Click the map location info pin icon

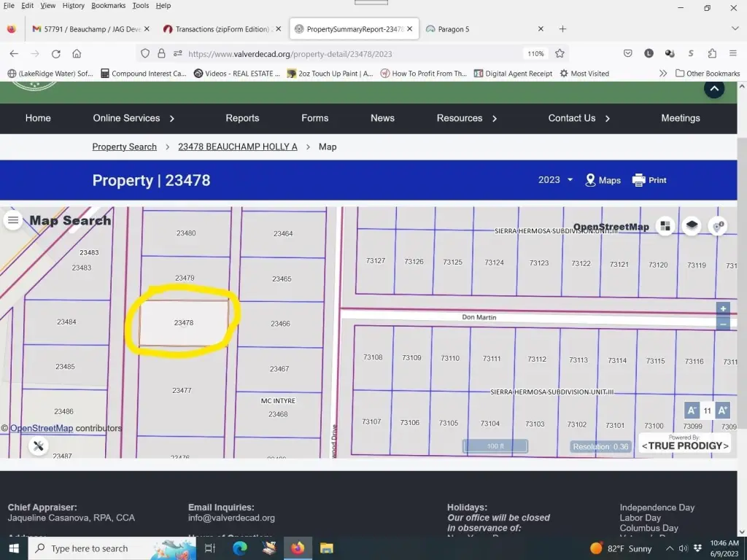point(719,226)
